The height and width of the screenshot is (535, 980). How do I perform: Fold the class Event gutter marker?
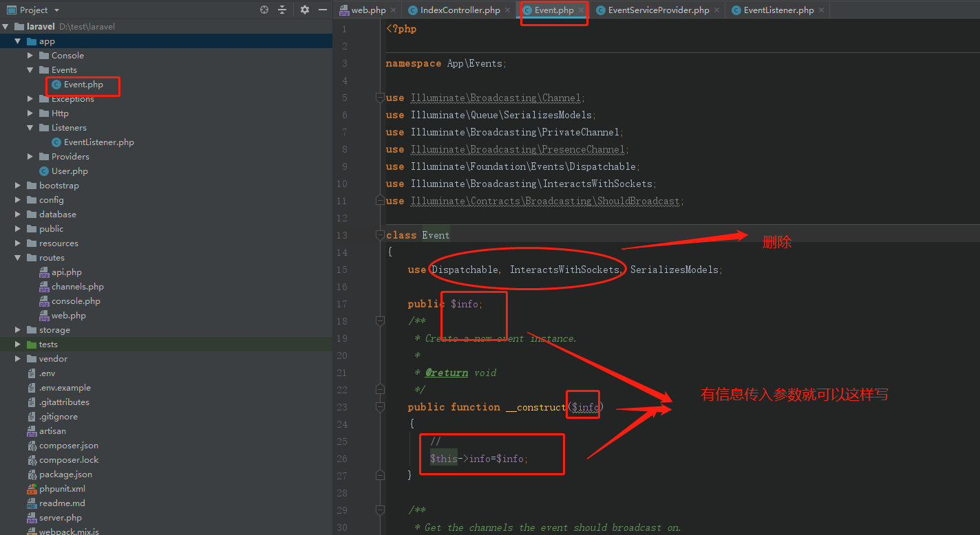(x=380, y=235)
